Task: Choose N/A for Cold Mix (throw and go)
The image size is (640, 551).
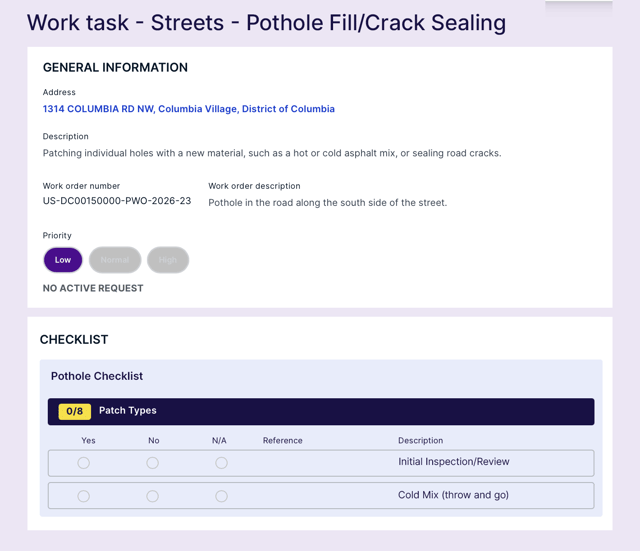Action: click(x=221, y=496)
